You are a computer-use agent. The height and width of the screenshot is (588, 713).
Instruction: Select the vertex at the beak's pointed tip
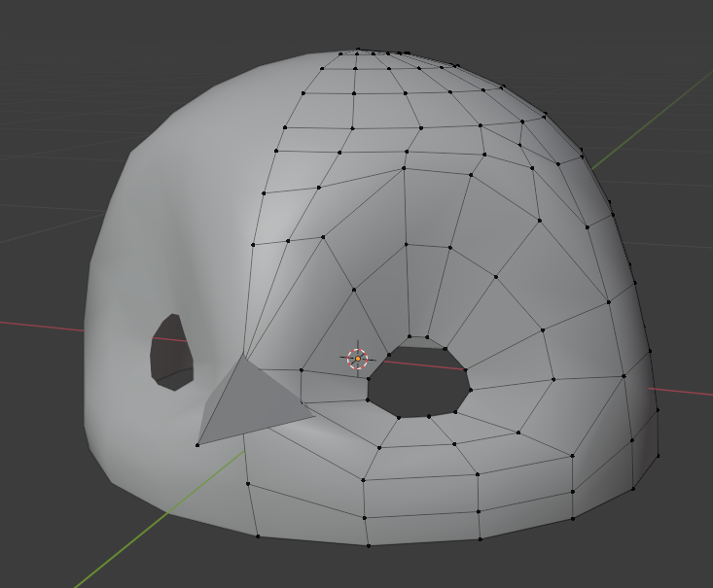click(197, 445)
